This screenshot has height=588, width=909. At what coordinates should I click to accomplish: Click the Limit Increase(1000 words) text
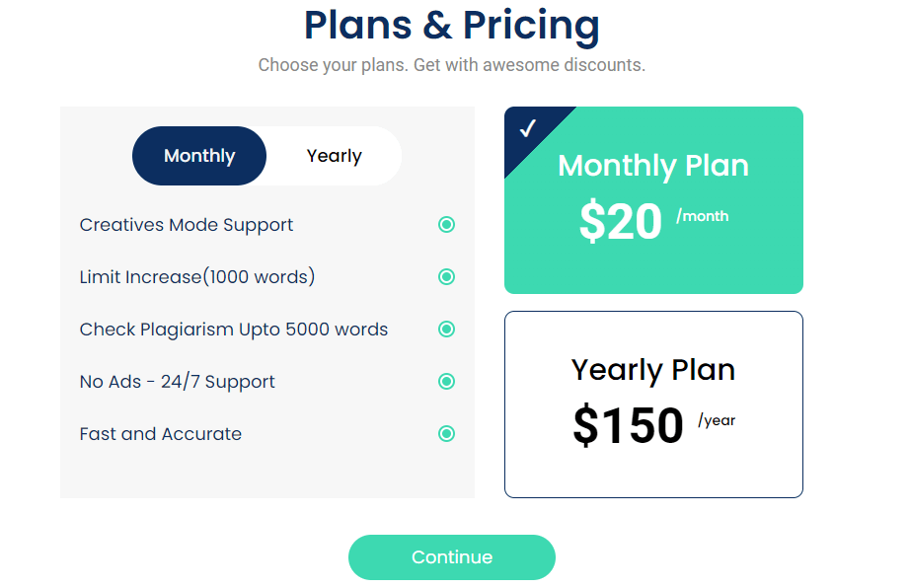(x=197, y=277)
